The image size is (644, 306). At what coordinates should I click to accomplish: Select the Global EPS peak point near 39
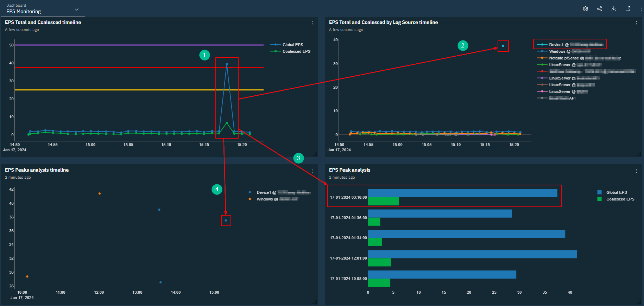[x=227, y=64]
